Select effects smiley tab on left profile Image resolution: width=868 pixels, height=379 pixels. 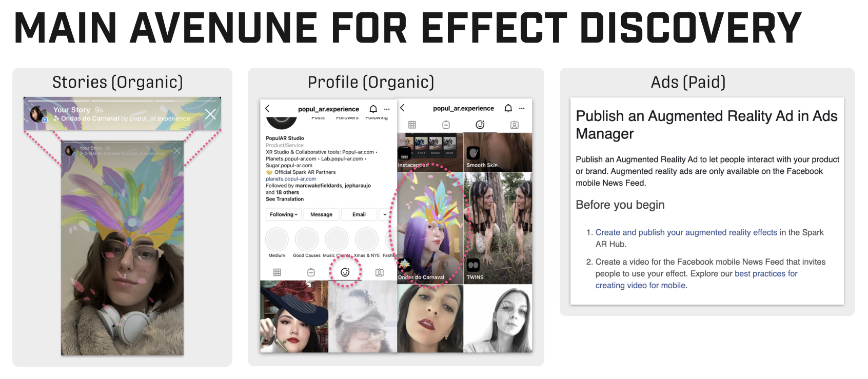[345, 272]
